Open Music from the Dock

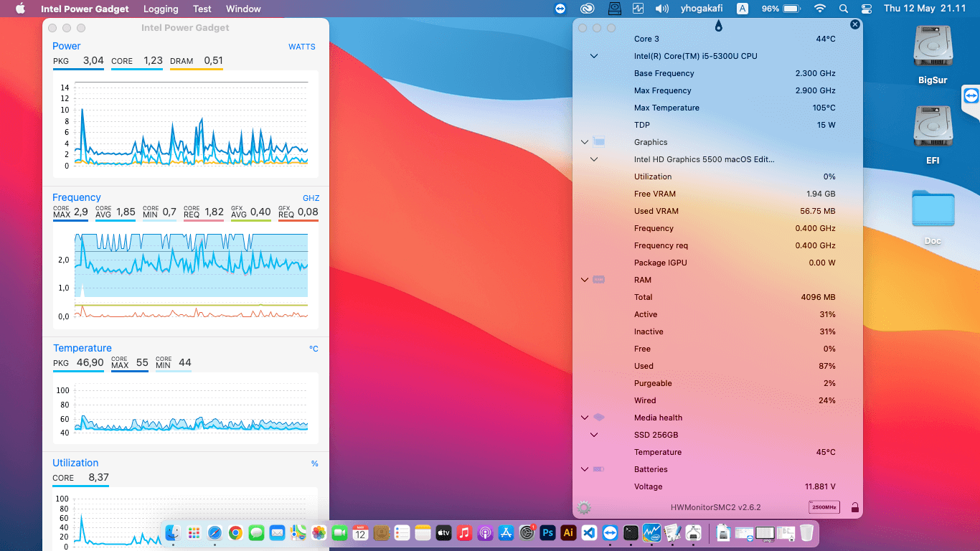pos(464,532)
